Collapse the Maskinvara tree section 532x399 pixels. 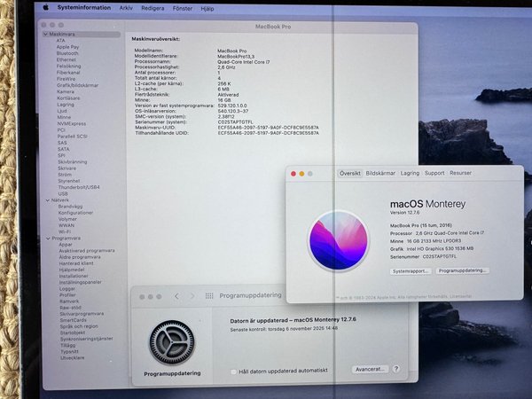point(45,34)
